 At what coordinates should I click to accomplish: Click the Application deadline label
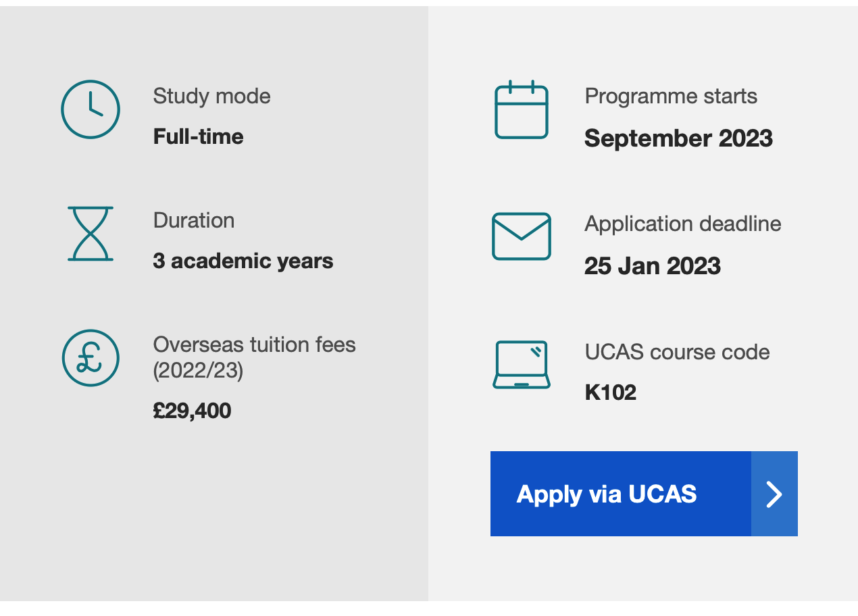(683, 224)
